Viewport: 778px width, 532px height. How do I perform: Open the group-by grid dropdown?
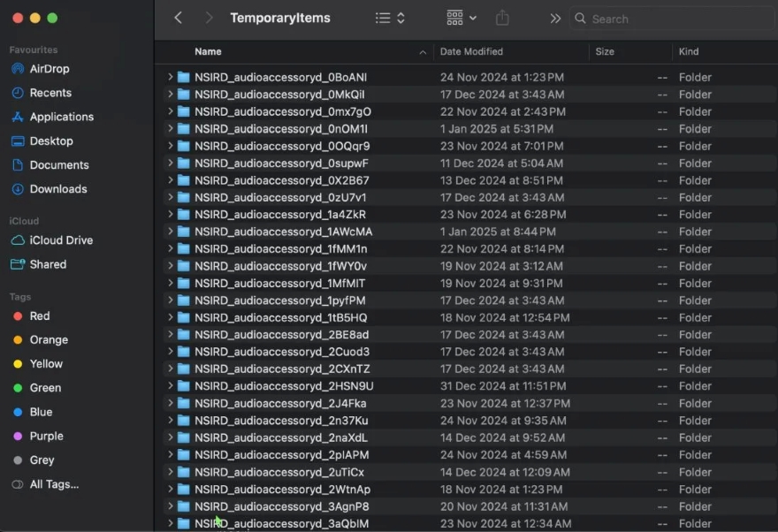coord(461,18)
